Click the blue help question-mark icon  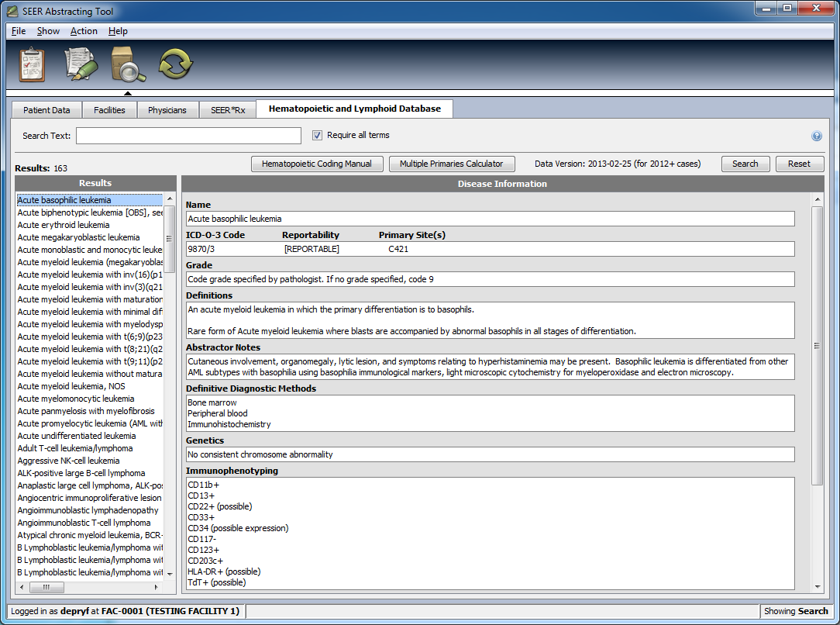tap(817, 136)
